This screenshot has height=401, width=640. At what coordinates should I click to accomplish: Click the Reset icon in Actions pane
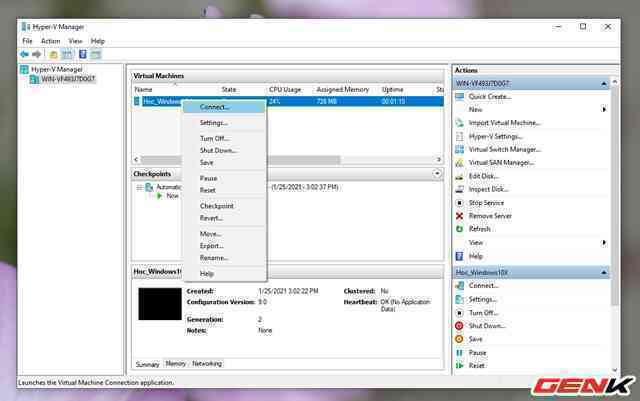click(460, 365)
